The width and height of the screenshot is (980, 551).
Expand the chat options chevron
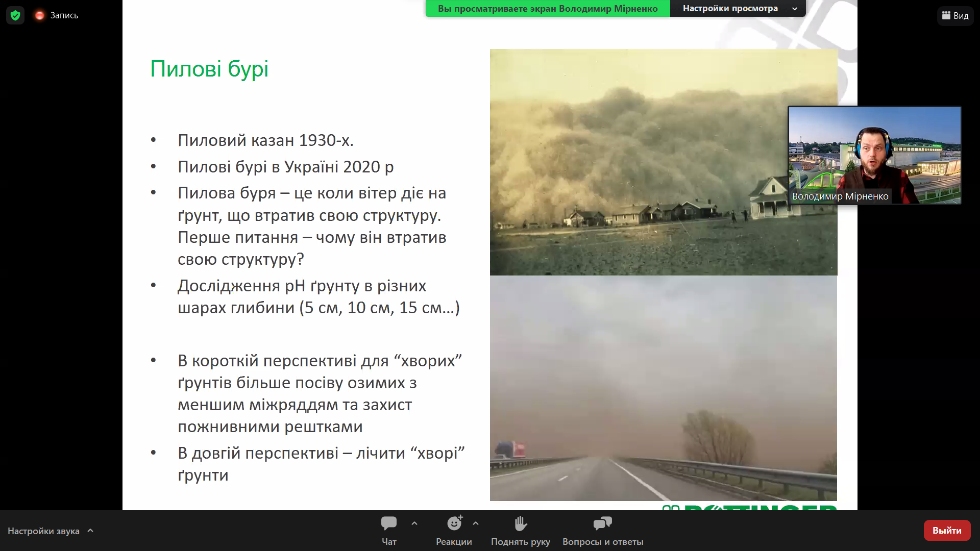(x=414, y=523)
